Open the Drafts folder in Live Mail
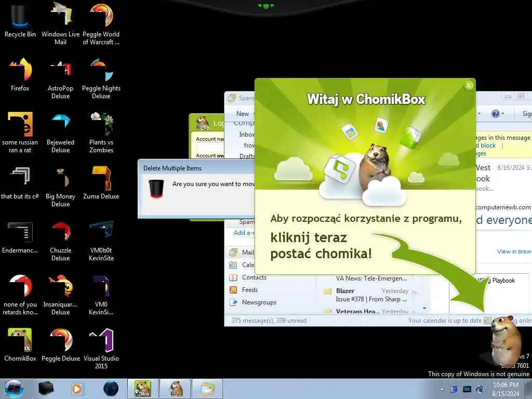The image size is (532, 399). 247,156
